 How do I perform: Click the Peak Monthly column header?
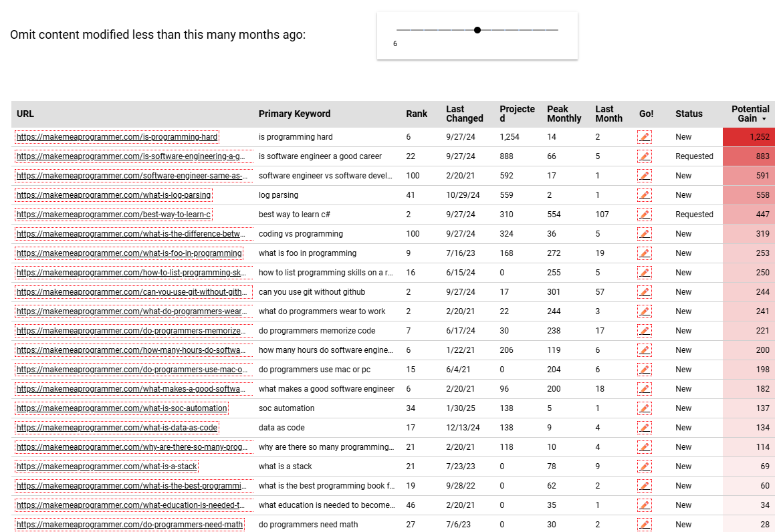coord(564,114)
